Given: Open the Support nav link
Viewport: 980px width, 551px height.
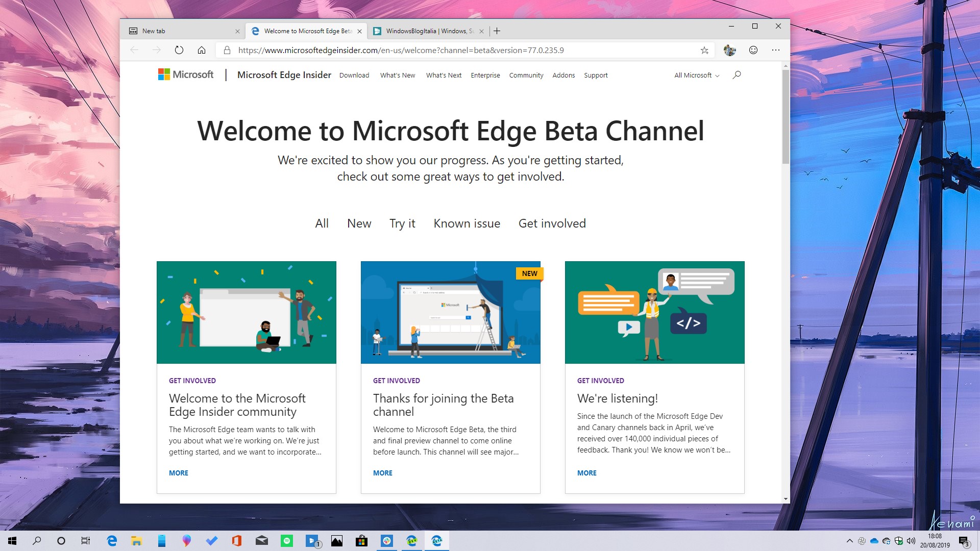Looking at the screenshot, I should coord(596,75).
